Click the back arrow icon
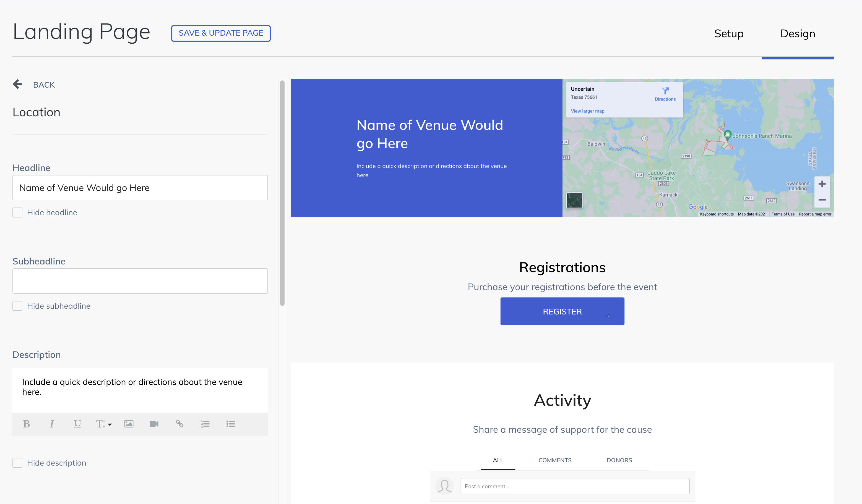 (x=17, y=84)
